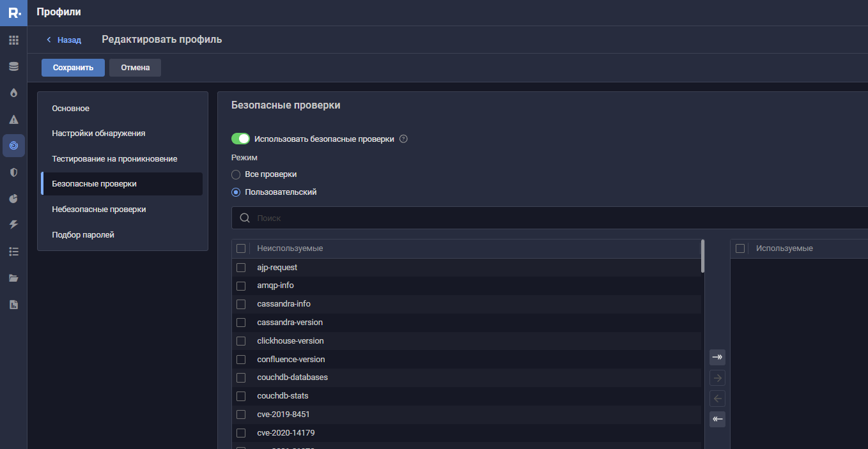Switch to 'Небезопасные проверки' section
Viewport: 868px width, 449px height.
[99, 209]
